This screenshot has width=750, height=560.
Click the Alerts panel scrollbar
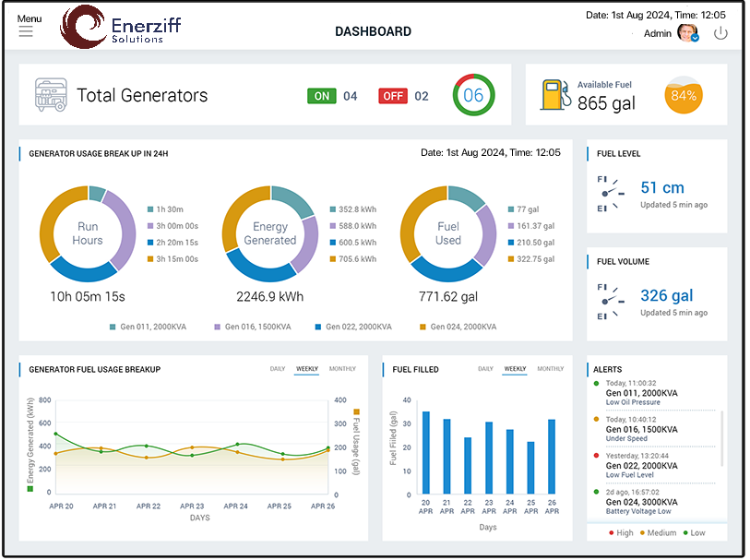coord(720,434)
